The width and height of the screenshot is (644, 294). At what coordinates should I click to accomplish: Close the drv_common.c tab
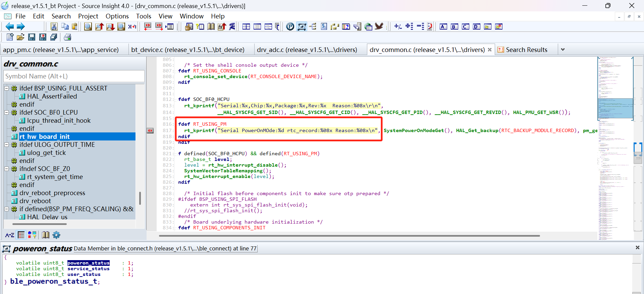(490, 50)
